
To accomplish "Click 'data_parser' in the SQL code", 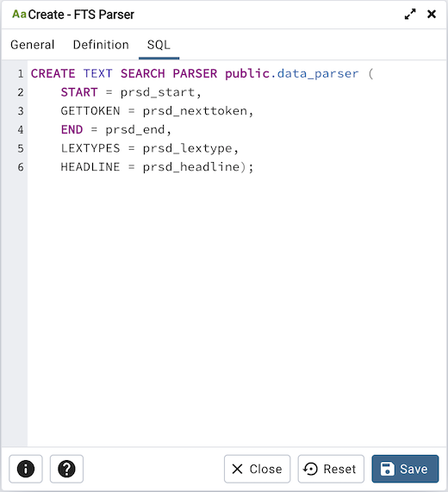I will (x=318, y=74).
